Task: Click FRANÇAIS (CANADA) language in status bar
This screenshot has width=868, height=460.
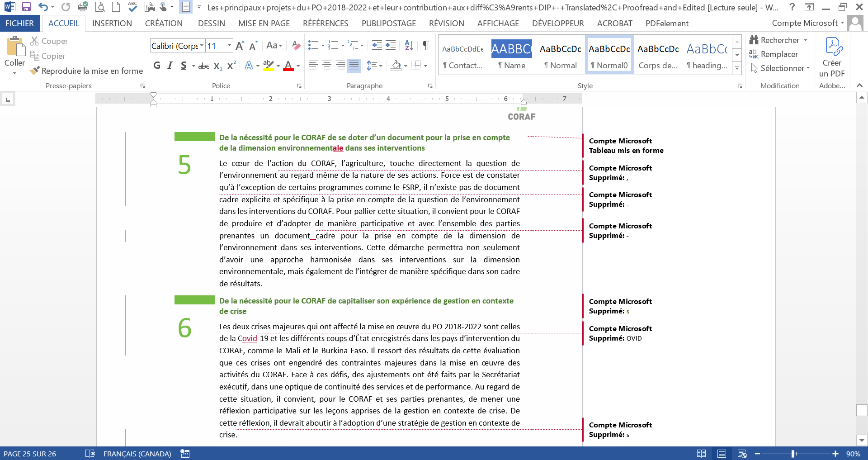Action: (x=137, y=454)
